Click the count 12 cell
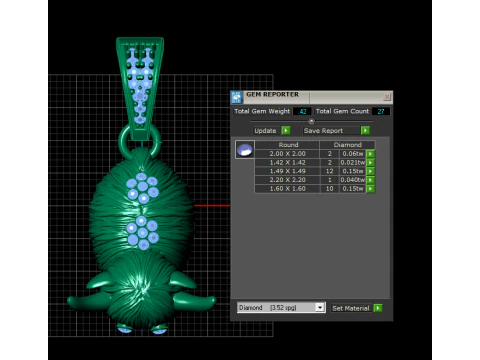Screen dimensions: 480x360 330,171
